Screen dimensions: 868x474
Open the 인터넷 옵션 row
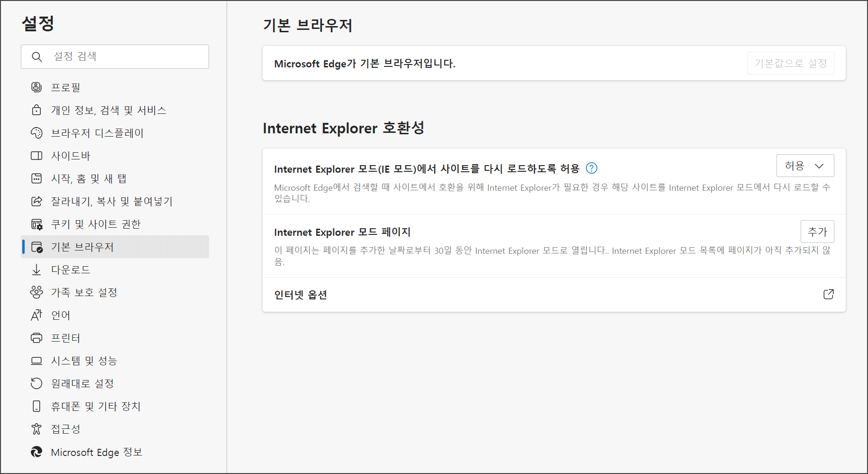point(554,295)
